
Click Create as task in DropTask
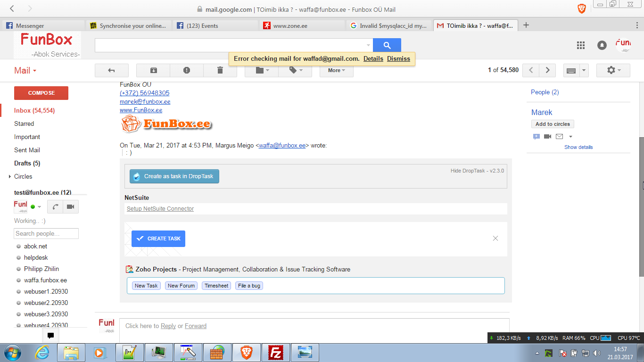[174, 176]
